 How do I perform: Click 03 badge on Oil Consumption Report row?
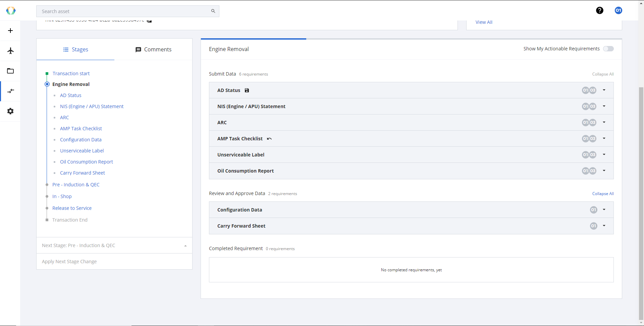(x=593, y=171)
